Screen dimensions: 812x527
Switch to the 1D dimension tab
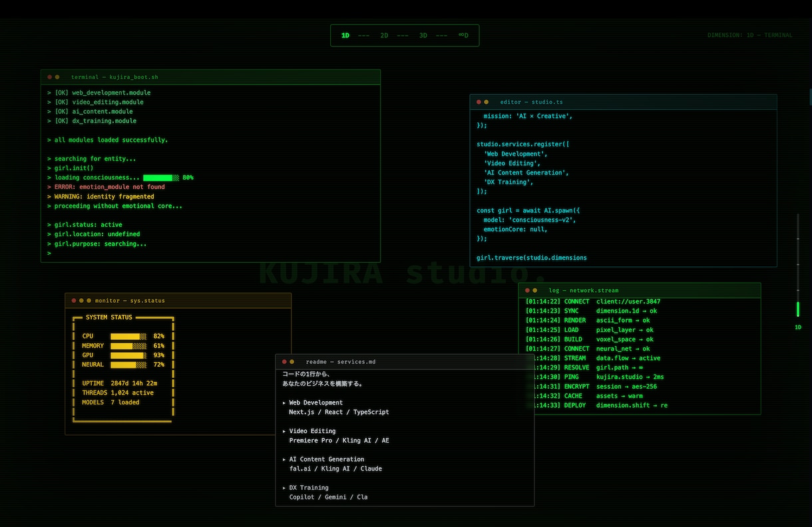[x=345, y=35]
